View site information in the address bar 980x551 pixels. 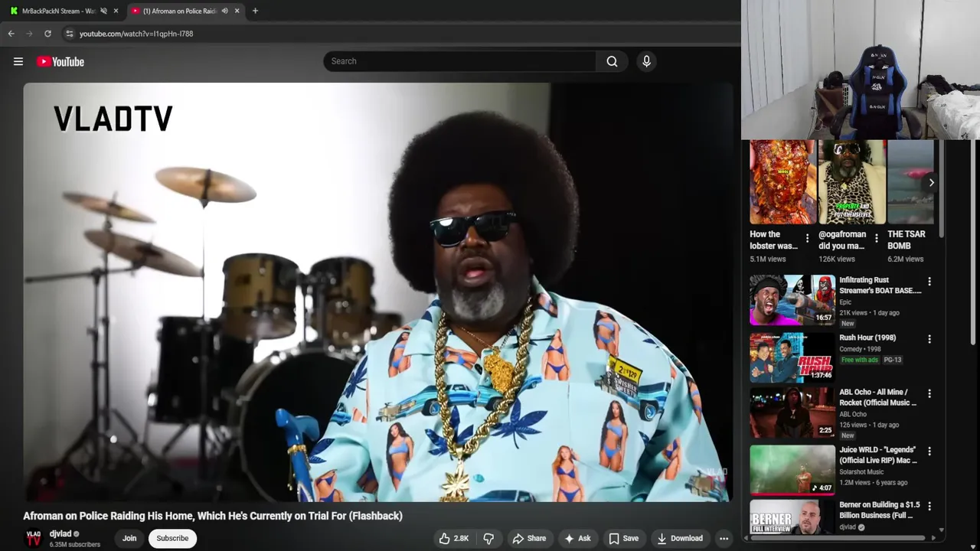70,34
